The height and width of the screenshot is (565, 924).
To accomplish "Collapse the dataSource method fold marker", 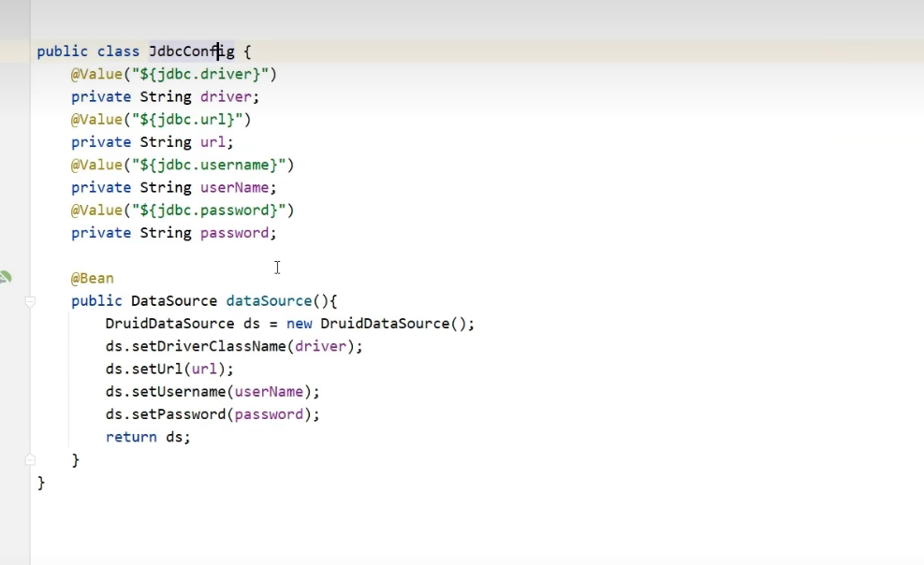I will (x=30, y=301).
